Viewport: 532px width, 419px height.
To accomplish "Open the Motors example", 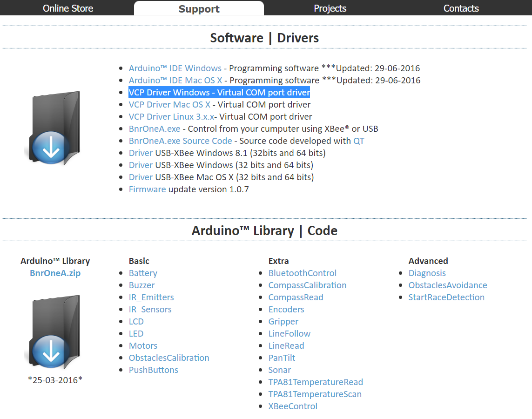I will pyautogui.click(x=143, y=346).
